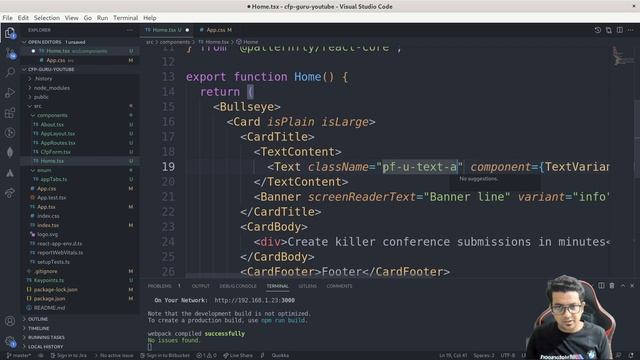Open the Run and Debug view
The image size is (640, 360).
(10, 93)
